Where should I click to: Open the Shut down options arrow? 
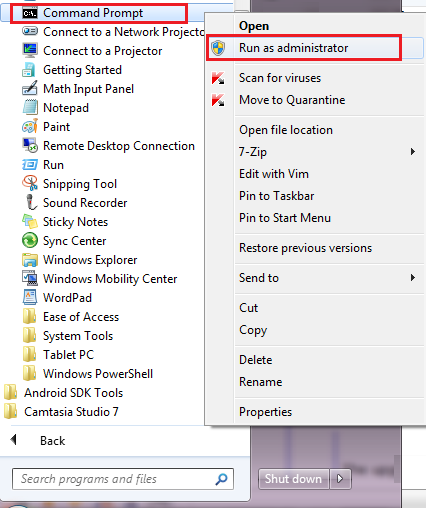340,479
